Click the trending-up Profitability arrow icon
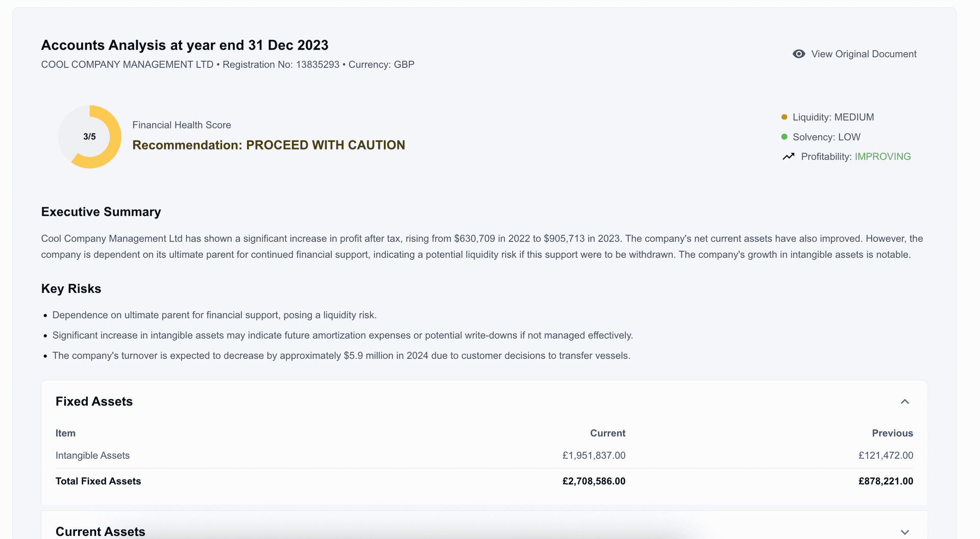The image size is (980, 539). 789,157
